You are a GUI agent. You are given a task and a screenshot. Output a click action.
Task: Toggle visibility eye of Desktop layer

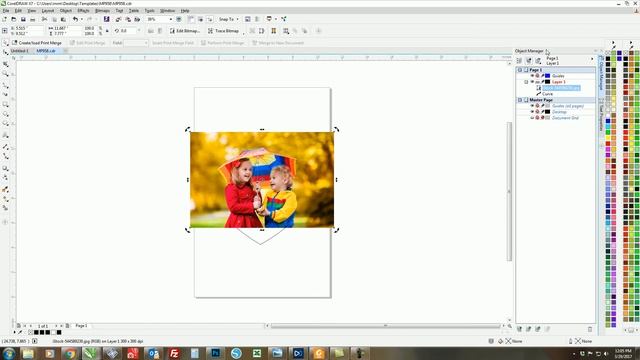(x=532, y=112)
